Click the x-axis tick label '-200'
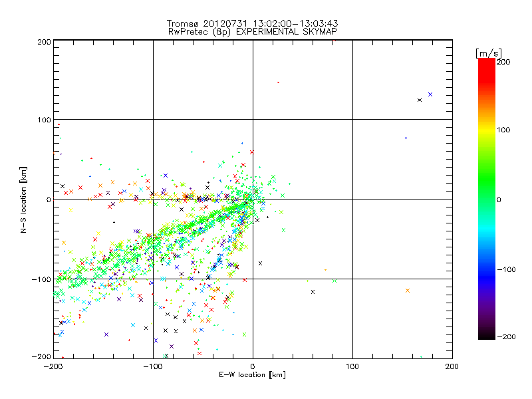The height and width of the screenshot is (399, 532). coord(53,366)
